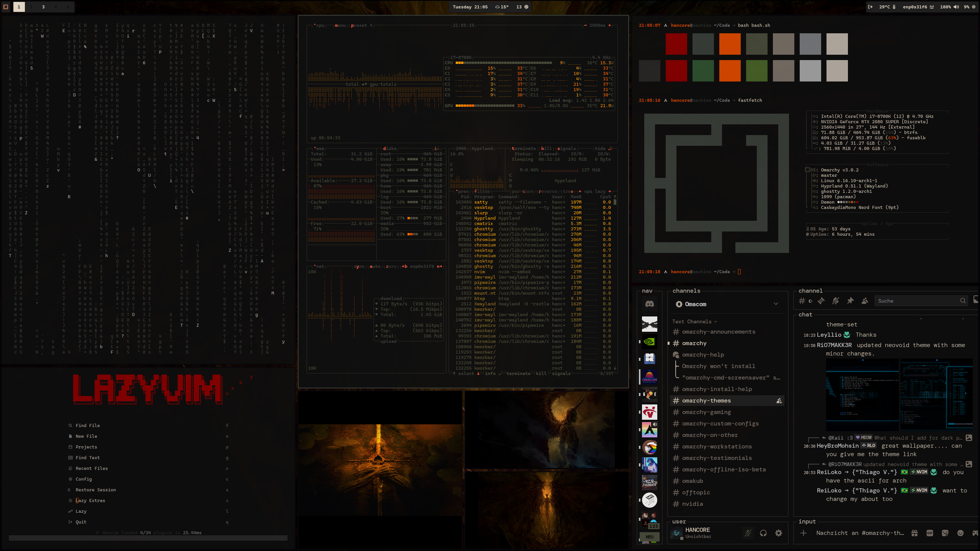Open Discord direct messages home icon

click(x=649, y=304)
